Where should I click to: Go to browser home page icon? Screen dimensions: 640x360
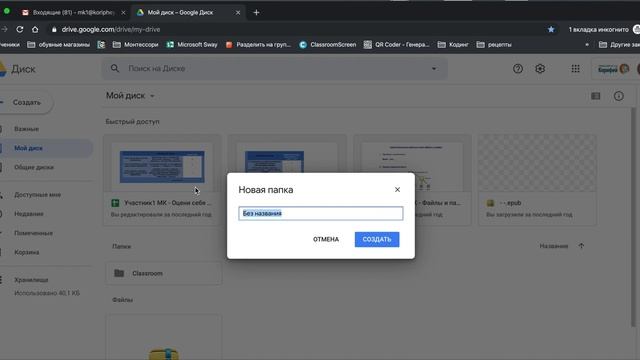click(x=35, y=29)
